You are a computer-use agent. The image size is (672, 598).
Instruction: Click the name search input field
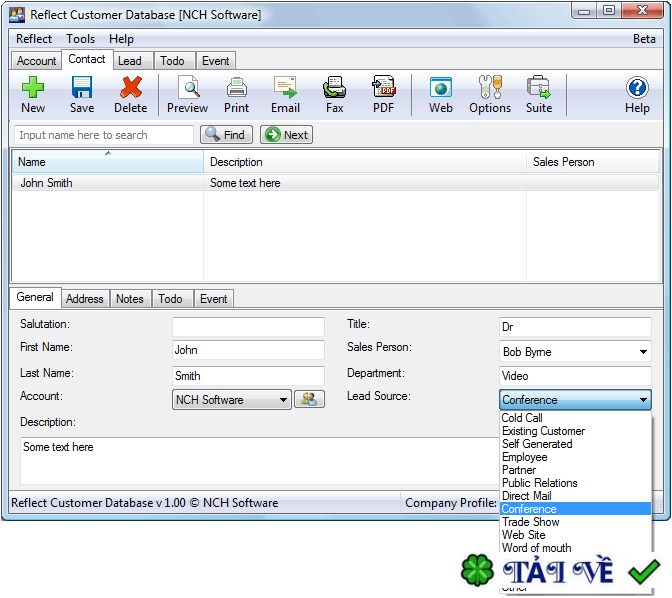[x=104, y=135]
